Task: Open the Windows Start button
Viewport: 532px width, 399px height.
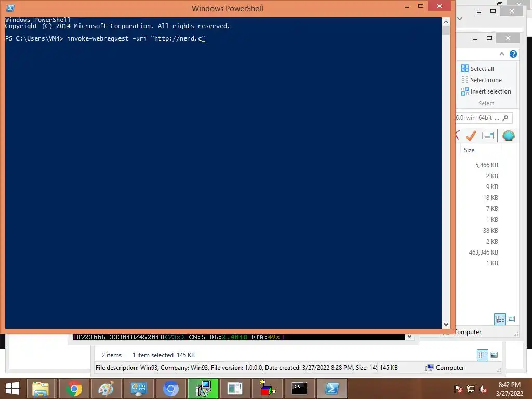Action: pyautogui.click(x=12, y=389)
